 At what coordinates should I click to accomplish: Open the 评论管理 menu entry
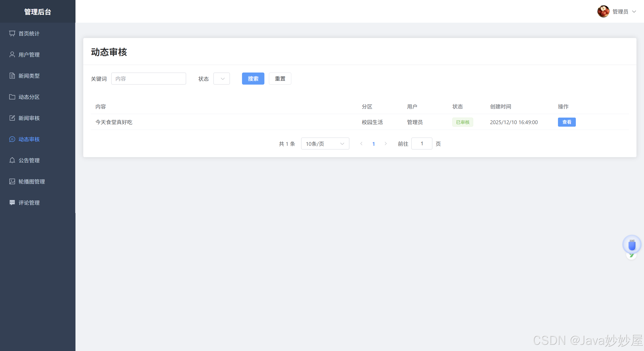29,203
